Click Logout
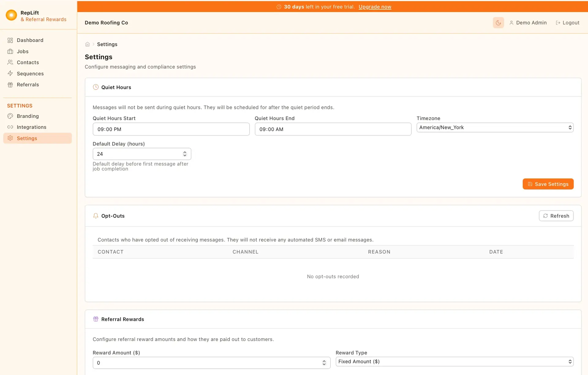The image size is (588, 375). click(567, 23)
